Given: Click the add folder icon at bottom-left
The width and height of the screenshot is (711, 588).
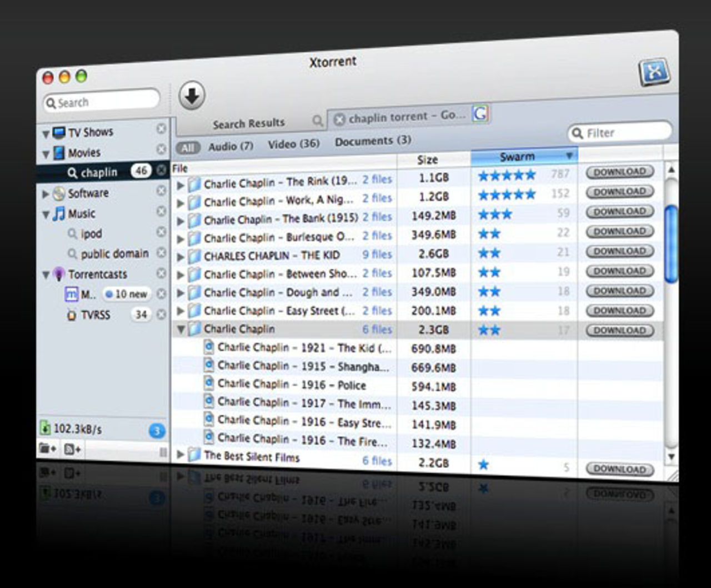Looking at the screenshot, I should click(47, 449).
